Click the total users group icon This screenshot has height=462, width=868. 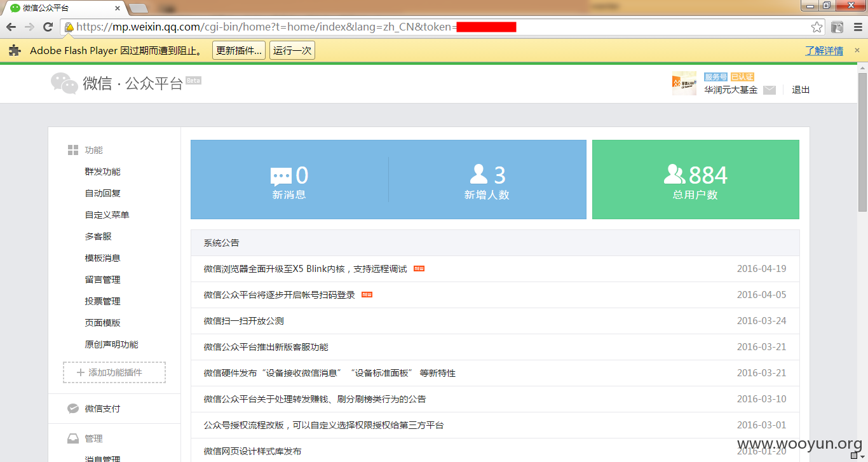675,174
